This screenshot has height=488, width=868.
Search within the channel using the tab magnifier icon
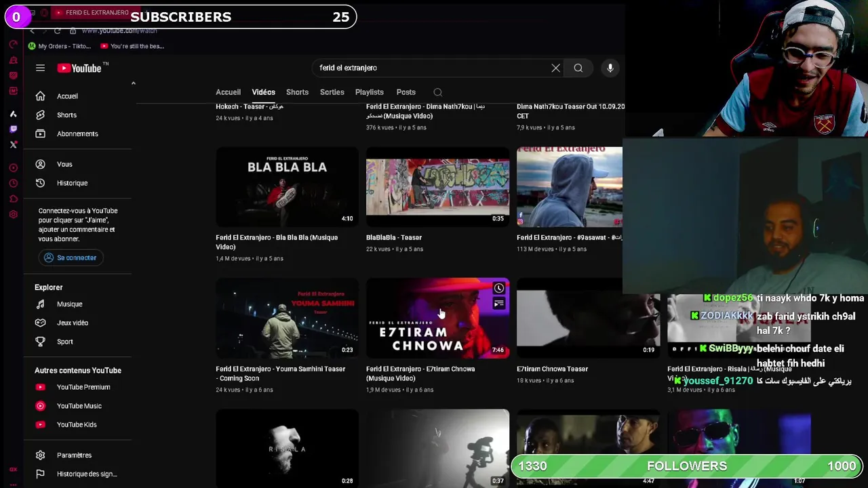[x=437, y=92]
